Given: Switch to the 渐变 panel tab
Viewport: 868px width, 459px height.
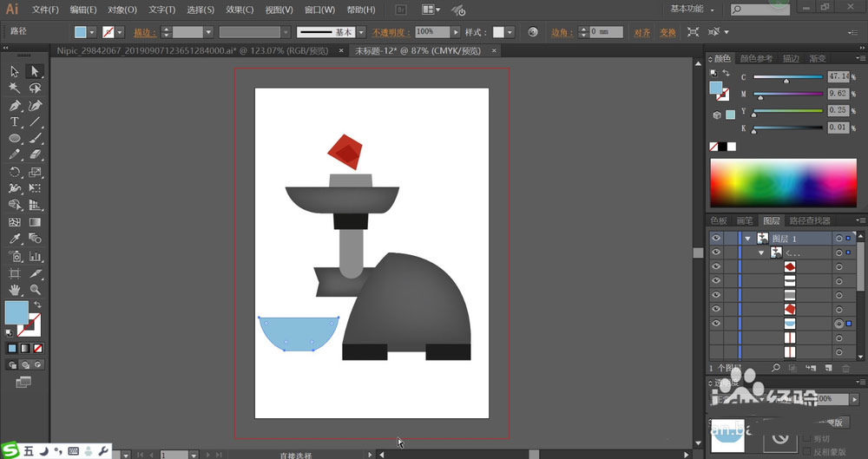Looking at the screenshot, I should [817, 58].
